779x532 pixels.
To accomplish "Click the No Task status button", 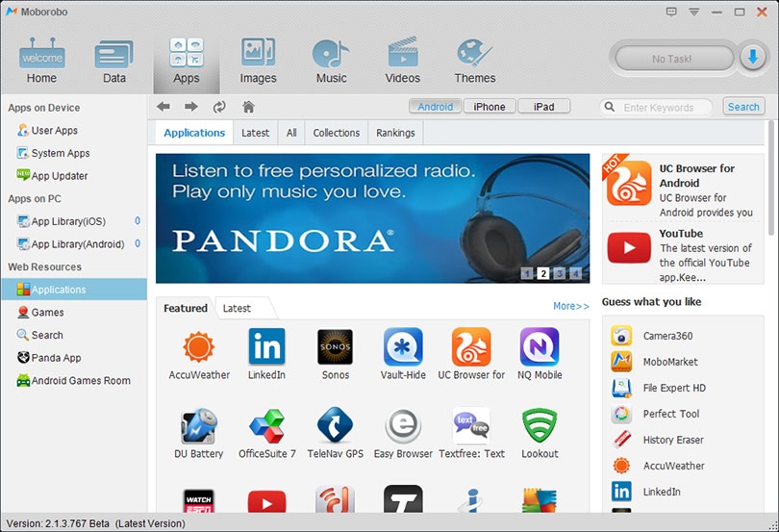I will click(x=673, y=59).
